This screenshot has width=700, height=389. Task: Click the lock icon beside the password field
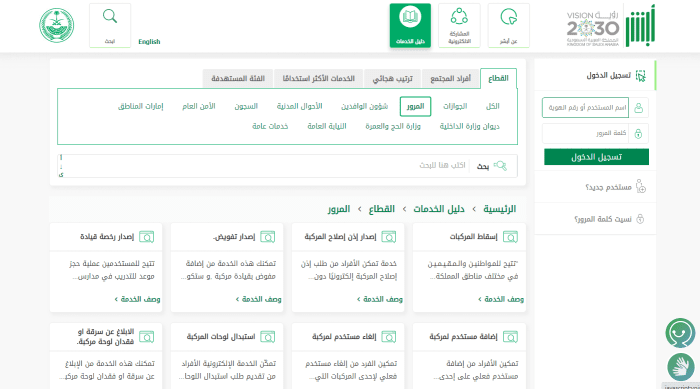pos(638,133)
